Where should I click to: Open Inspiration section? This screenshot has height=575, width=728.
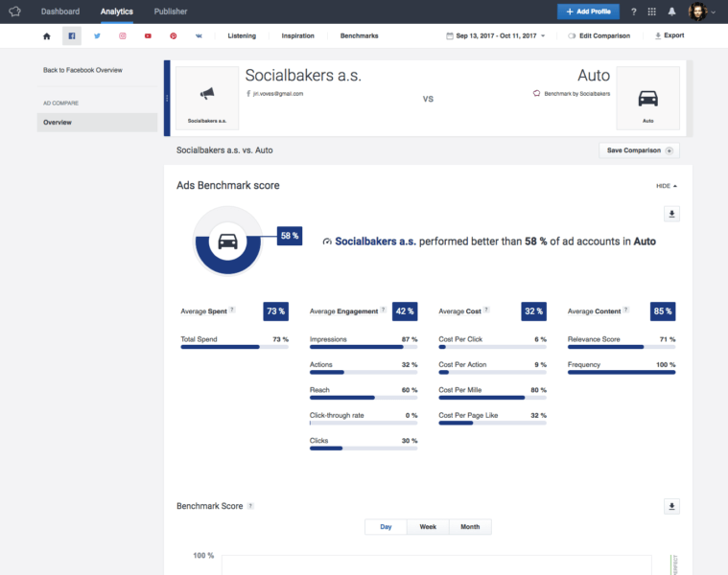tap(297, 35)
